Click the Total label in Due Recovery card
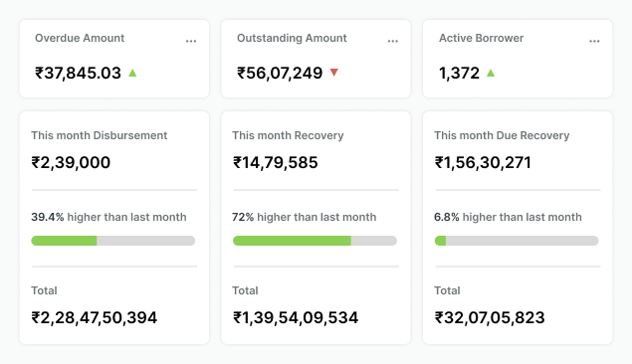Screen dimensions: 632x364 click(x=447, y=290)
